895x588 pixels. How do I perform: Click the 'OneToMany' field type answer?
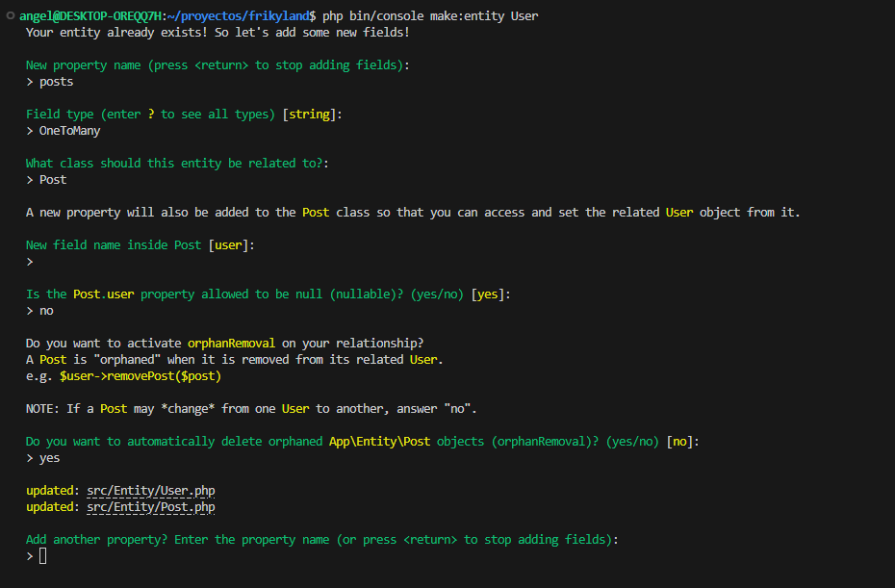click(x=69, y=131)
